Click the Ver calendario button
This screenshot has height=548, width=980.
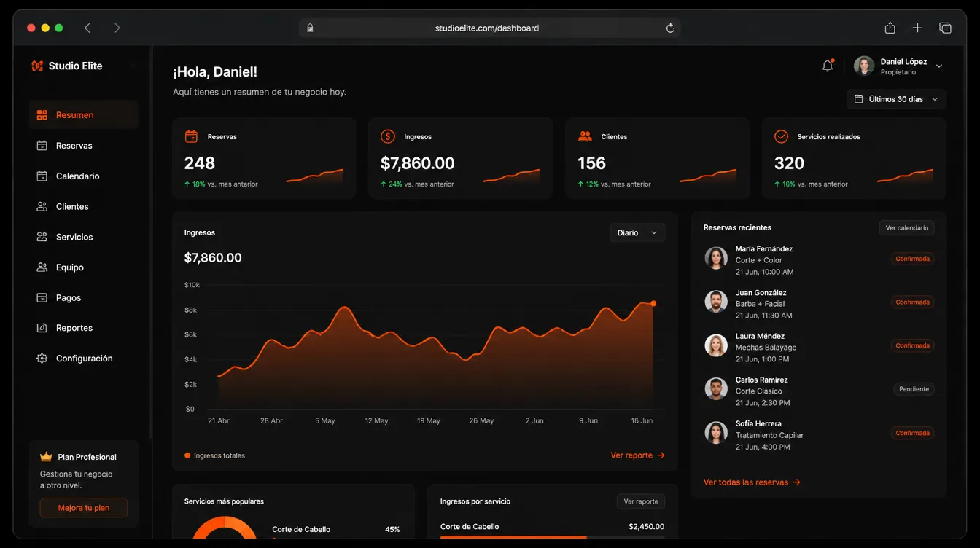click(x=906, y=228)
